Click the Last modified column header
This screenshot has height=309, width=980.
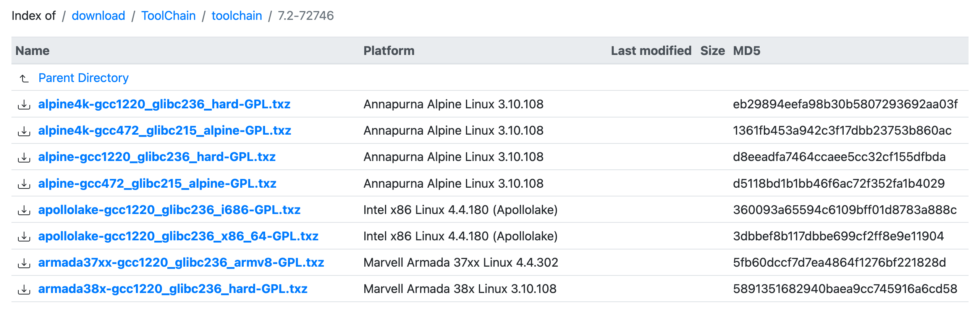(x=651, y=51)
